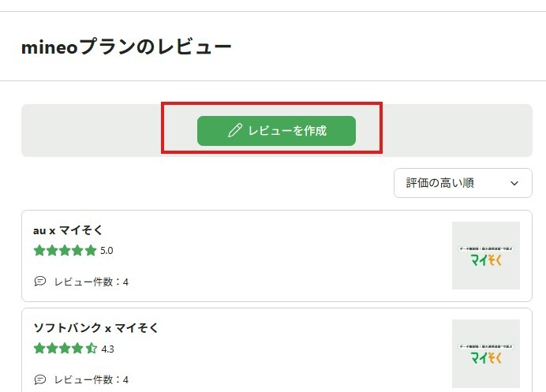
Task: Open the ソフトバンク x マイそく plan title
Action: 95,327
